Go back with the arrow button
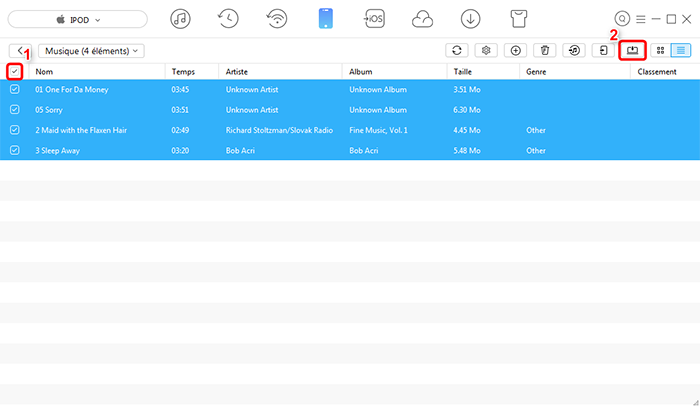 (x=20, y=50)
